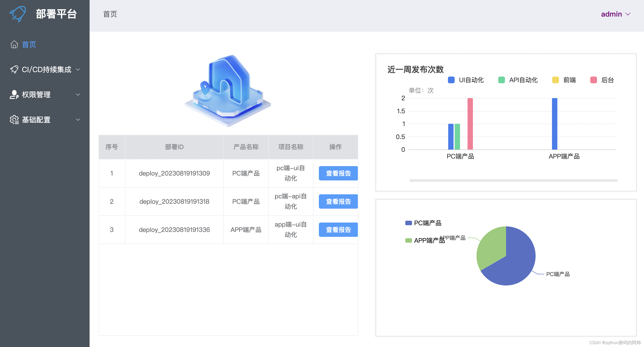Image resolution: width=644 pixels, height=347 pixels.
Task: Expand the 权限管理 menu arrow
Action: (78, 94)
